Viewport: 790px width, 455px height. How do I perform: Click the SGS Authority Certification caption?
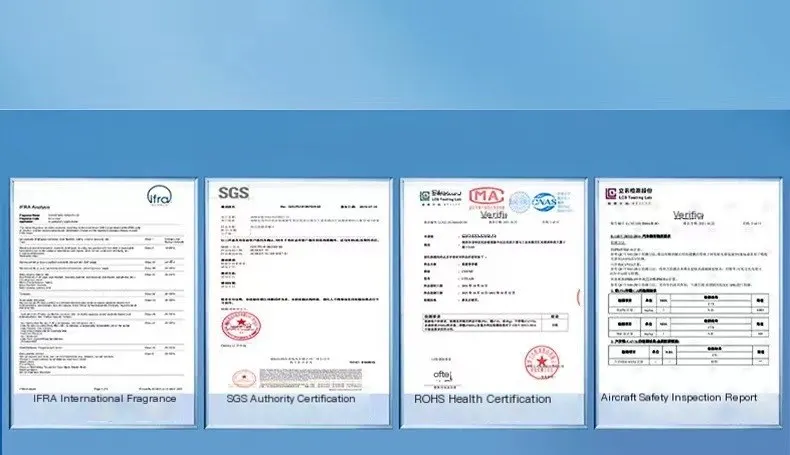[291, 399]
